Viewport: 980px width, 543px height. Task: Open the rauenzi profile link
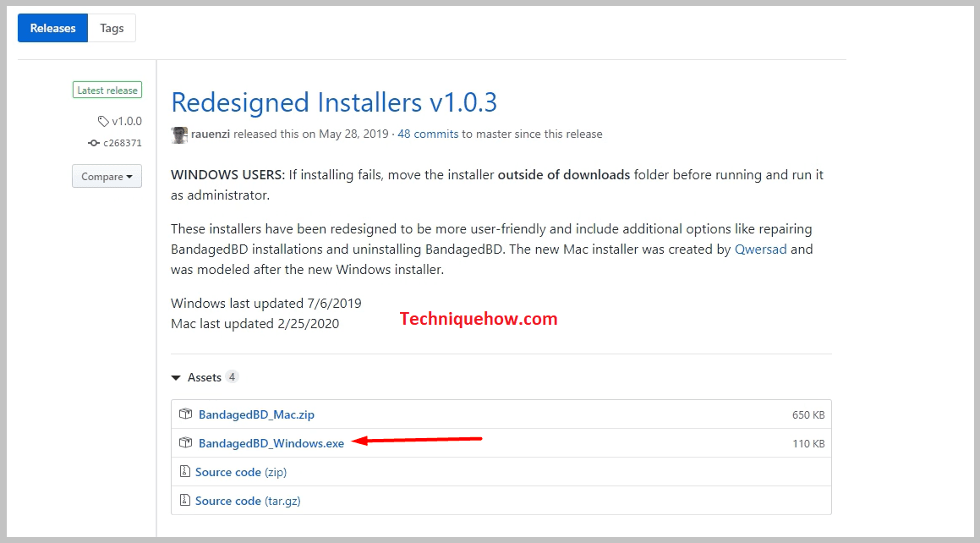click(x=211, y=134)
